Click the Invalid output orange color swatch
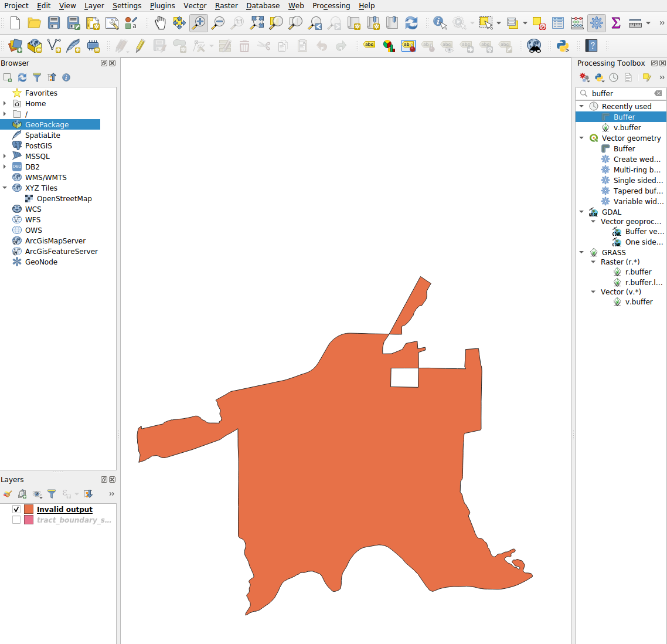667x644 pixels. pyautogui.click(x=29, y=509)
